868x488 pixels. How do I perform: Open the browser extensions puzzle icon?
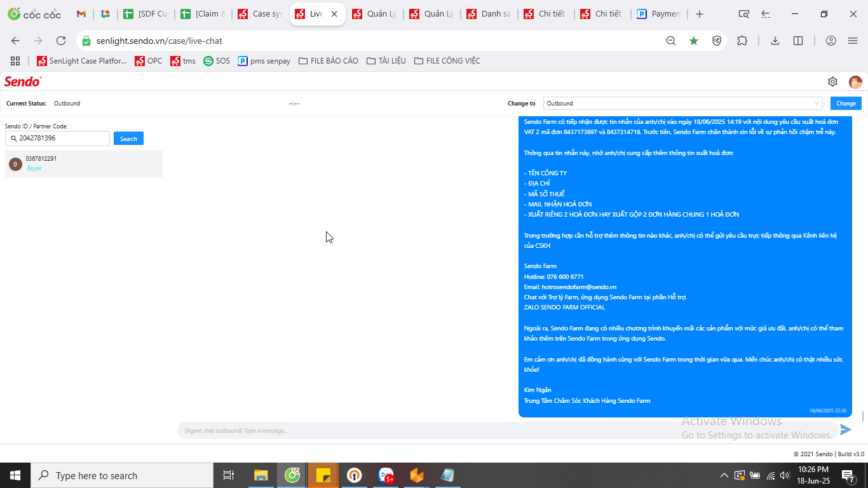click(x=742, y=41)
